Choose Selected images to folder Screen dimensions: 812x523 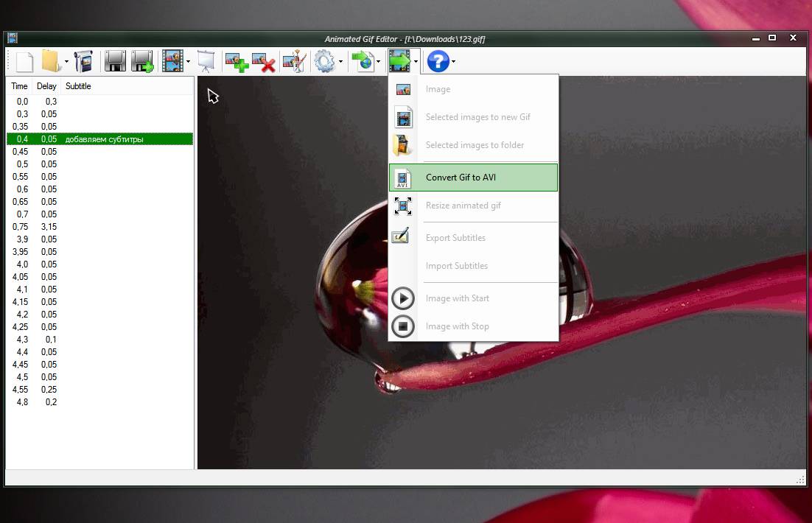click(473, 145)
